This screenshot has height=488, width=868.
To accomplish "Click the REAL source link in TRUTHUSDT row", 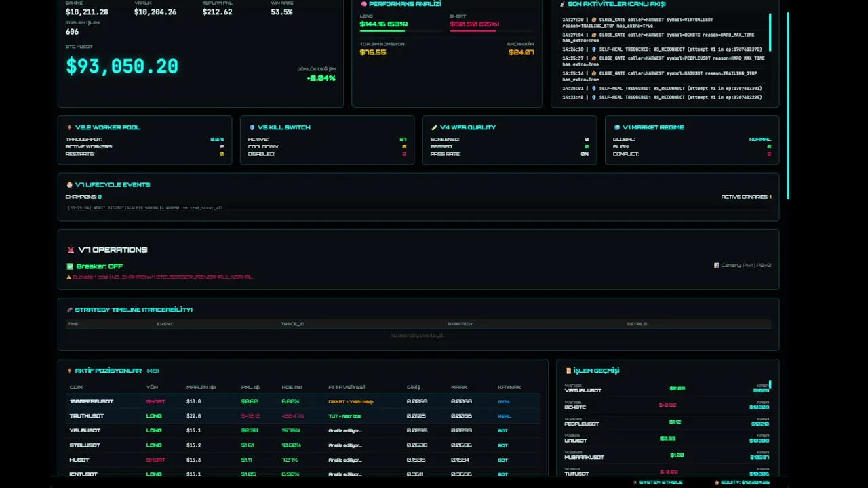I will pyautogui.click(x=505, y=416).
